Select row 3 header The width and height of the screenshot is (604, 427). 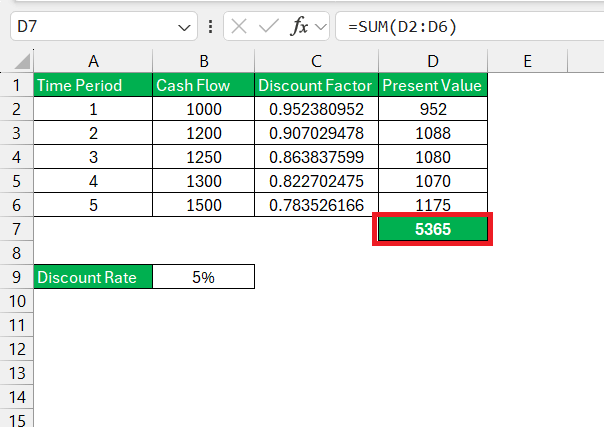point(17,133)
